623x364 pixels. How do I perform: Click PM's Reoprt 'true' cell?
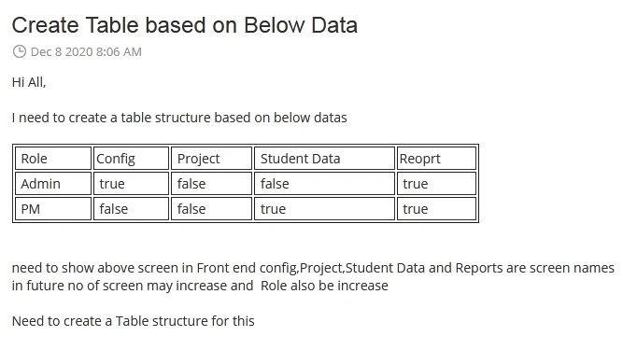tap(436, 208)
